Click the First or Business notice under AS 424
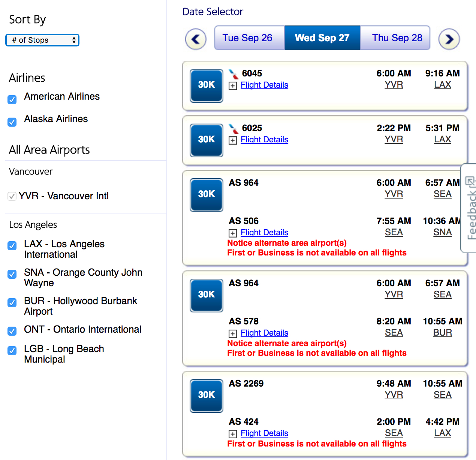This screenshot has height=460, width=476. [x=317, y=444]
